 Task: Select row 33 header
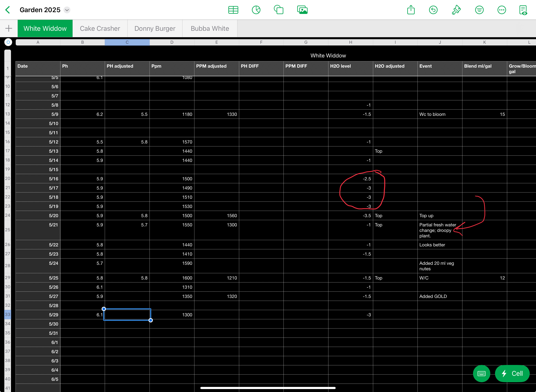pos(8,315)
